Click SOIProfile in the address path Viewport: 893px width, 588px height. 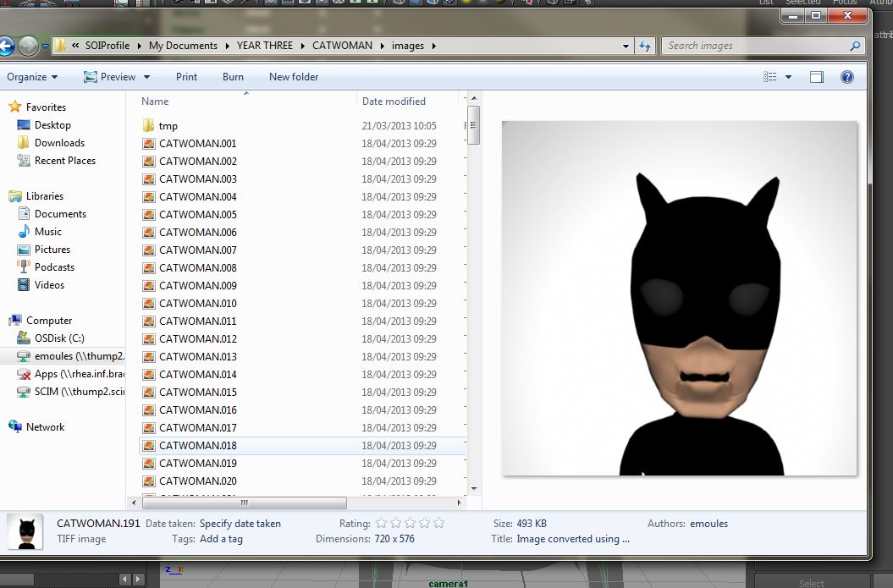coord(107,46)
